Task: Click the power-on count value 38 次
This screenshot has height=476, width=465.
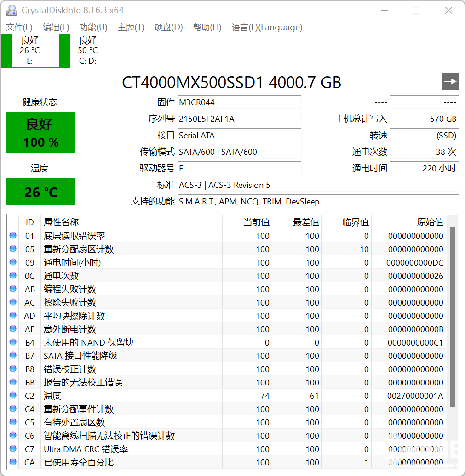Action: click(424, 152)
